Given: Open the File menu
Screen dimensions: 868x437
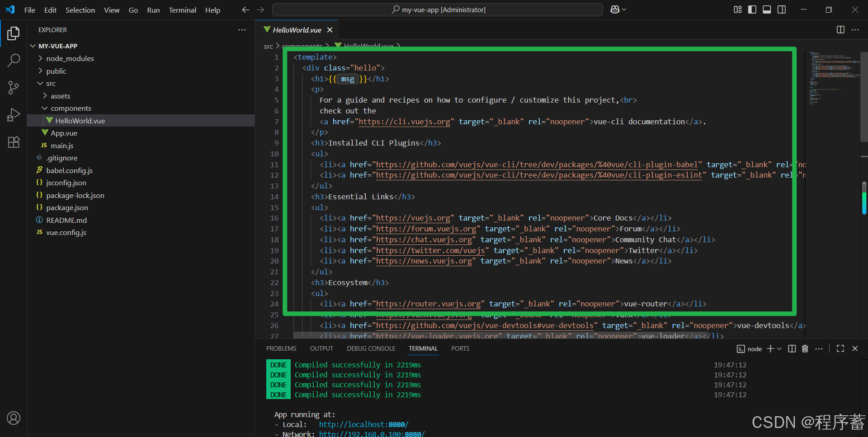Looking at the screenshot, I should click(x=30, y=10).
